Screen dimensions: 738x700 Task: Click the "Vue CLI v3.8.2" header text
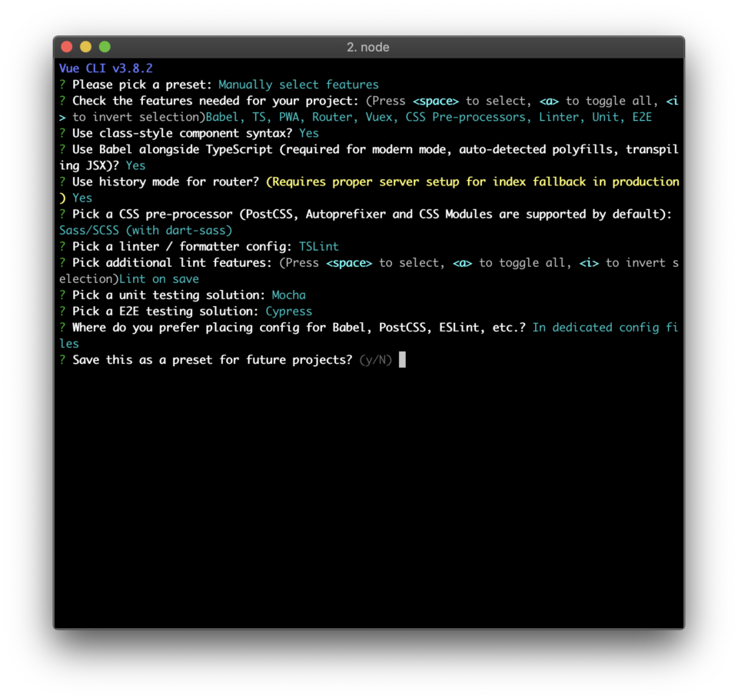(x=105, y=68)
